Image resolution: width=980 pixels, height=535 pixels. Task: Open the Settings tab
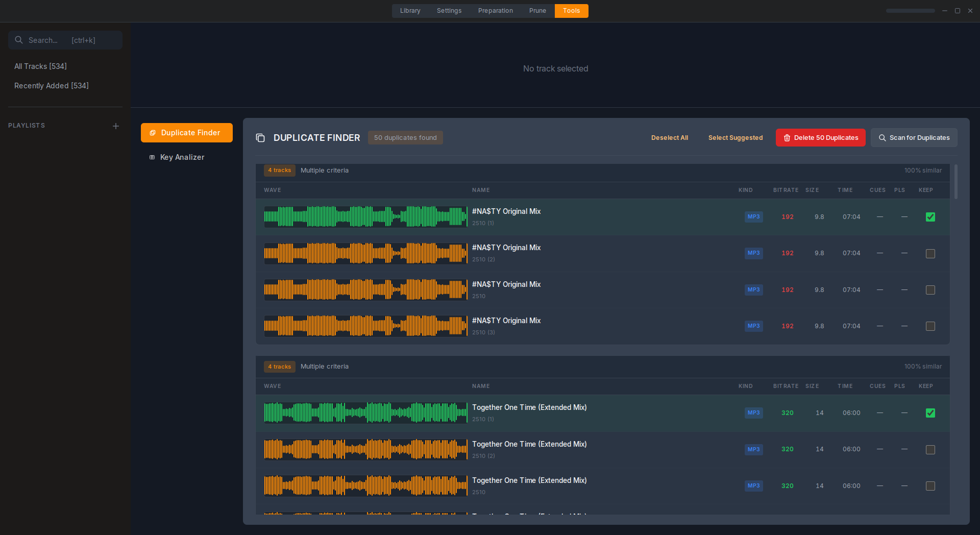tap(449, 11)
